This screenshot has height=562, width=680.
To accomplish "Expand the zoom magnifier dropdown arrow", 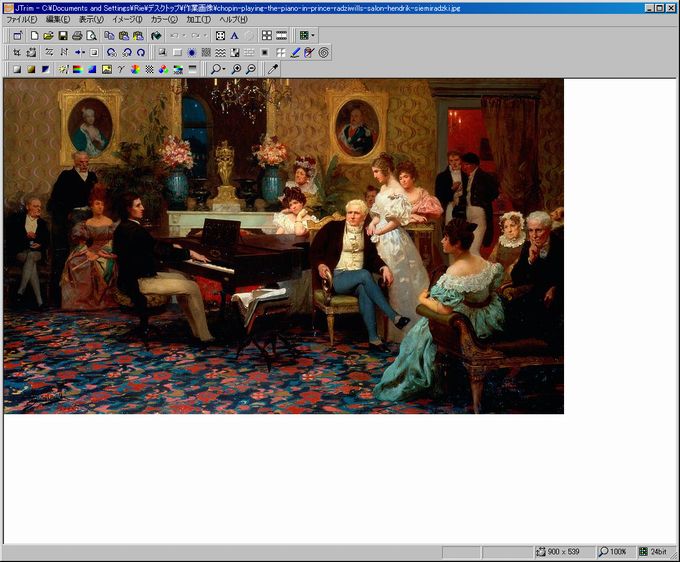I will point(223,69).
